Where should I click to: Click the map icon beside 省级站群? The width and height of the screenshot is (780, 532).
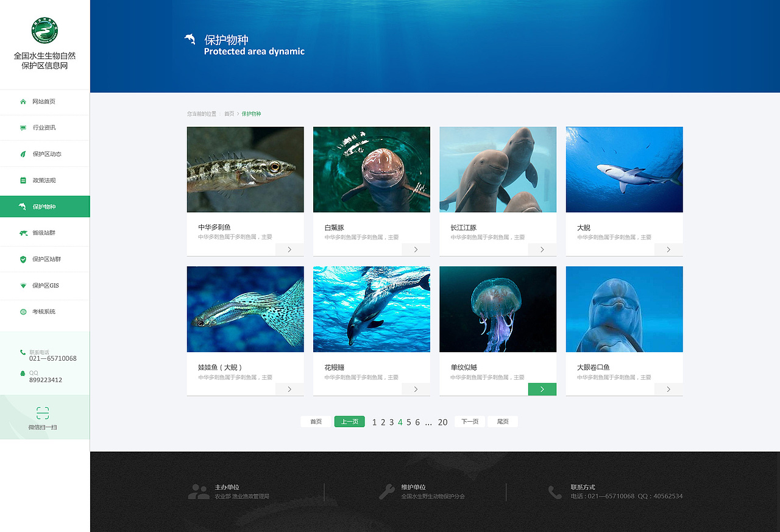pyautogui.click(x=23, y=233)
